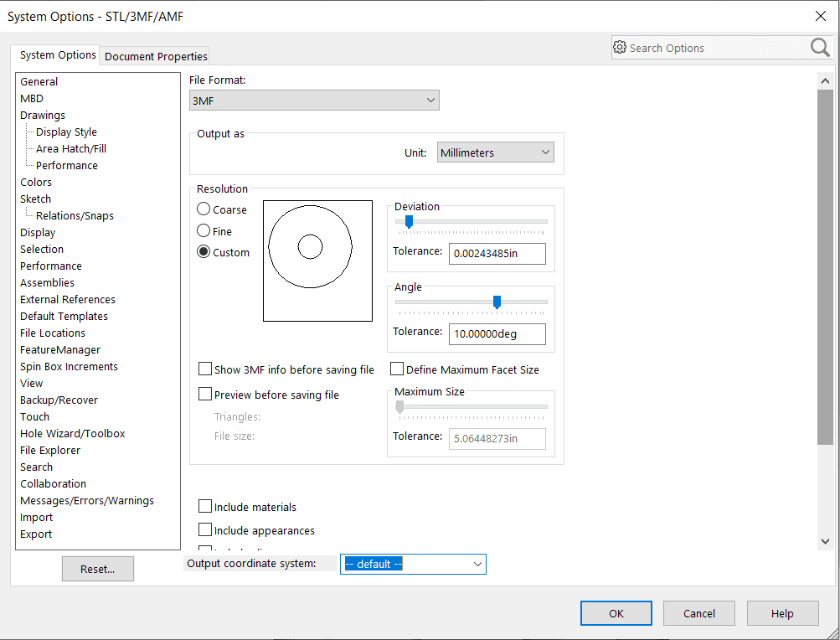Screen dimensions: 840x640
Task: Click the scrollbar down arrow
Action: tap(825, 541)
